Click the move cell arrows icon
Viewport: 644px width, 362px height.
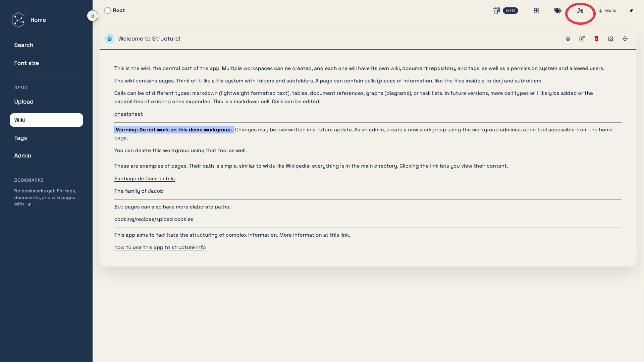coord(625,39)
